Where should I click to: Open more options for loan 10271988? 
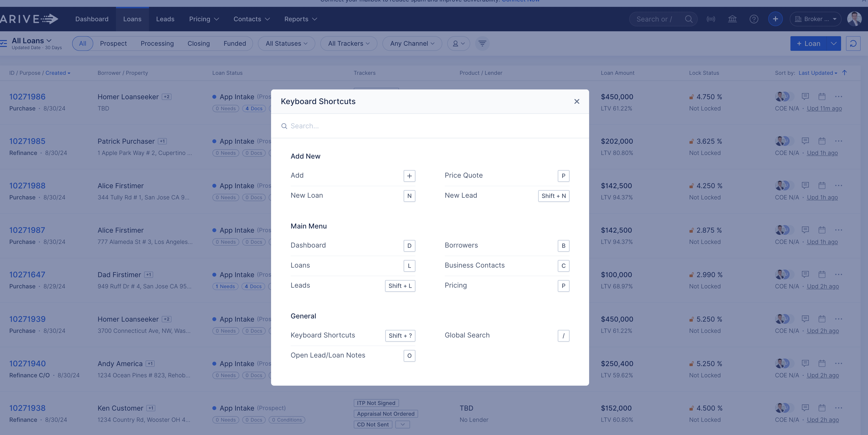[x=838, y=185]
